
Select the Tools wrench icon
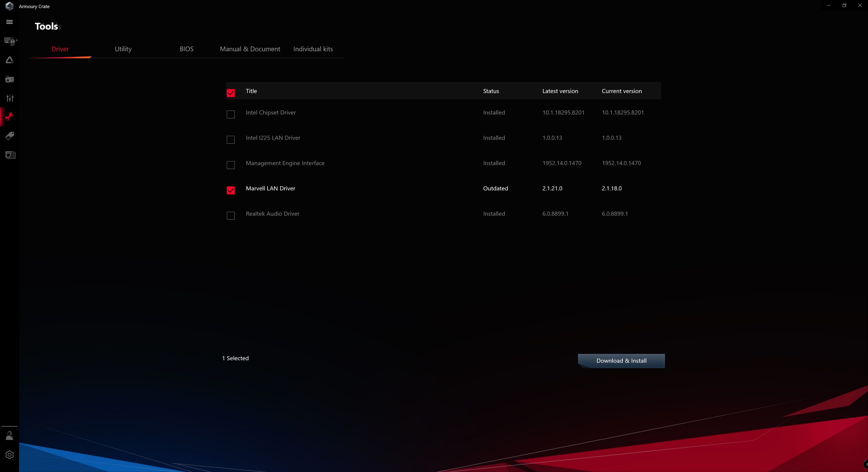pos(9,117)
